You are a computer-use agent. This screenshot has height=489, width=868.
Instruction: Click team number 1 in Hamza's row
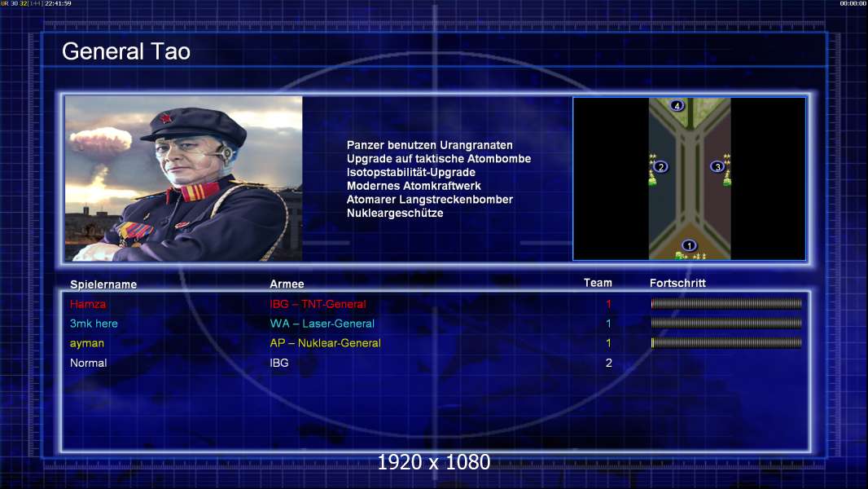pyautogui.click(x=608, y=304)
